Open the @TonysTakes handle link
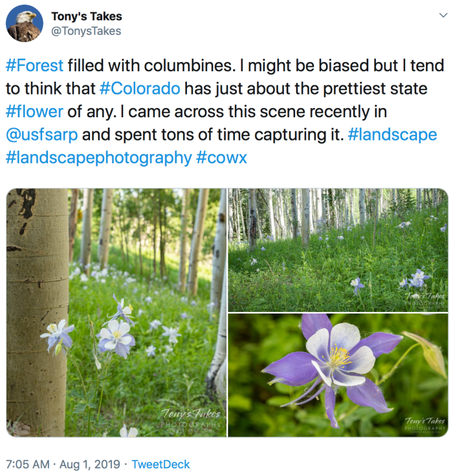 click(86, 31)
